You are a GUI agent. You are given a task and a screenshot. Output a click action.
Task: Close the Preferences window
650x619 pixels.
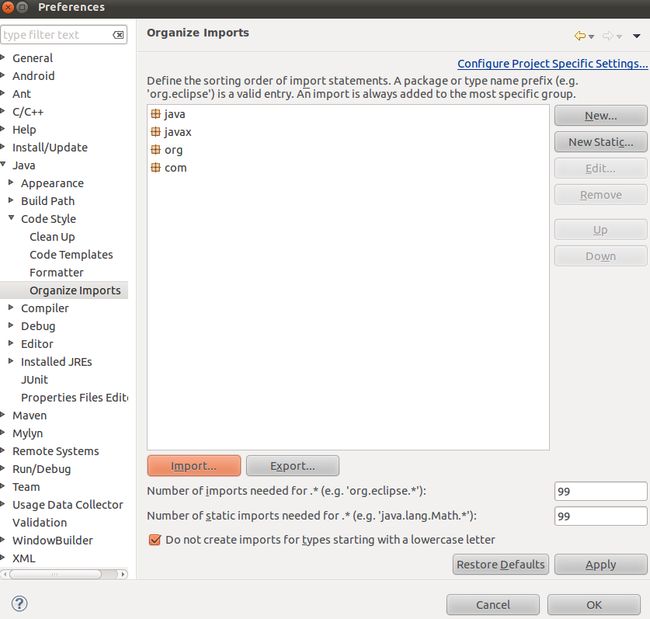point(8,7)
